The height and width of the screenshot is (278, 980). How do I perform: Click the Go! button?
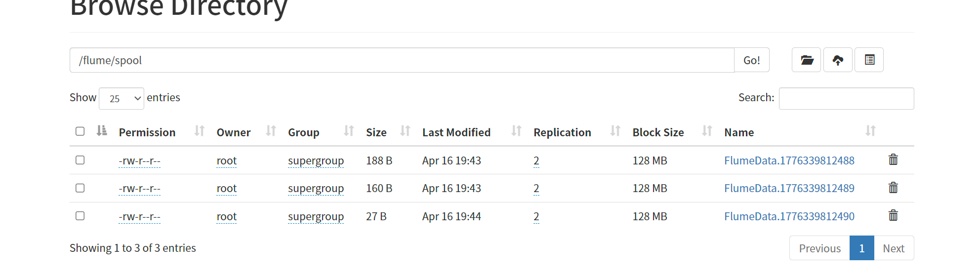pyautogui.click(x=751, y=60)
